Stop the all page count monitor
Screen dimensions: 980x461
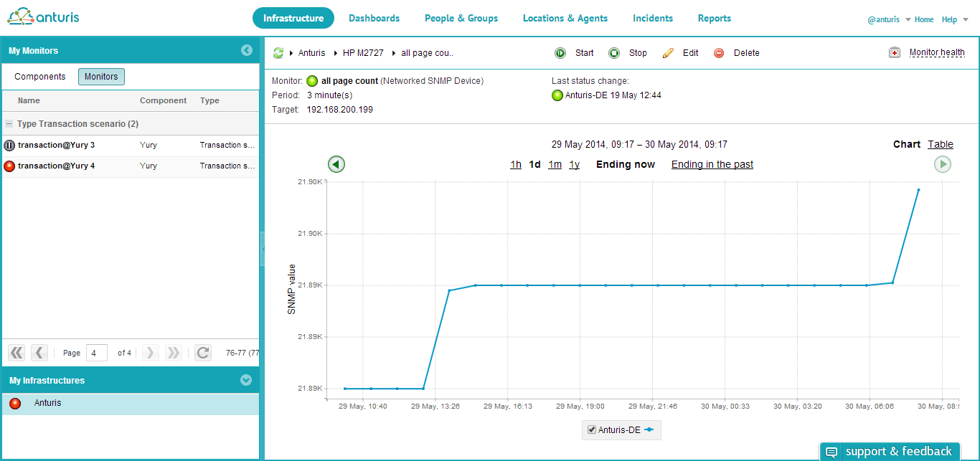614,52
